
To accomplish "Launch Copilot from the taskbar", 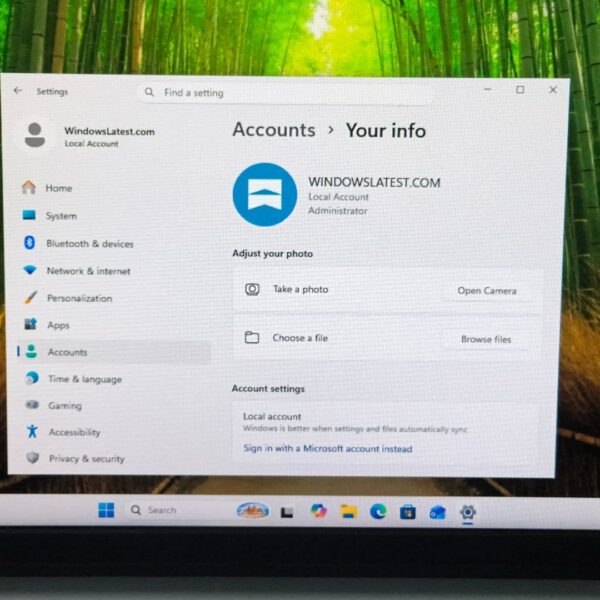I will pos(318,511).
